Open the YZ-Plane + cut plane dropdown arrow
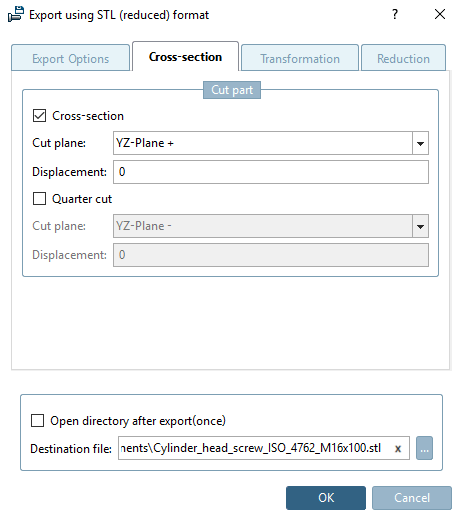The width and height of the screenshot is (461, 520). (x=420, y=143)
